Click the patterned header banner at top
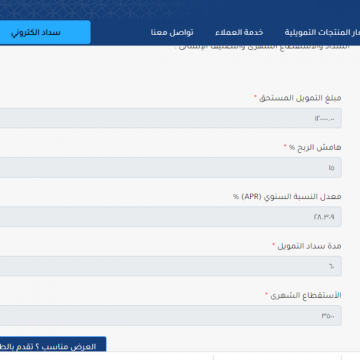This screenshot has width=360, height=360. [180, 9]
